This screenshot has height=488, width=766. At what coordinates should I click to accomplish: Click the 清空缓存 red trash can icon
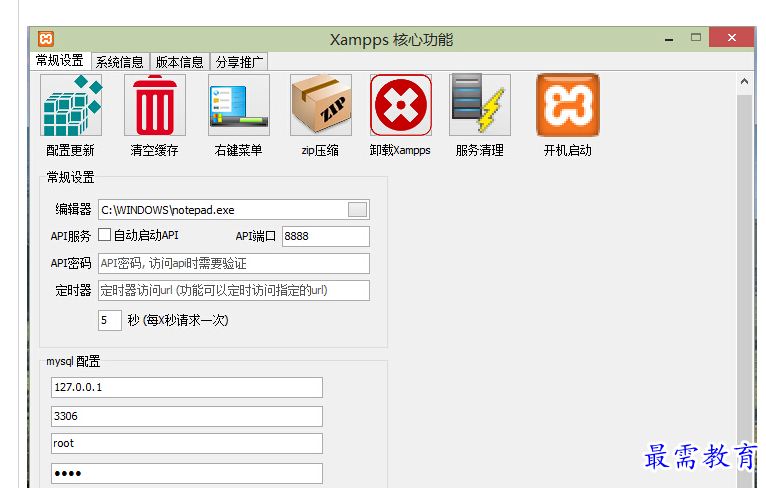155,105
